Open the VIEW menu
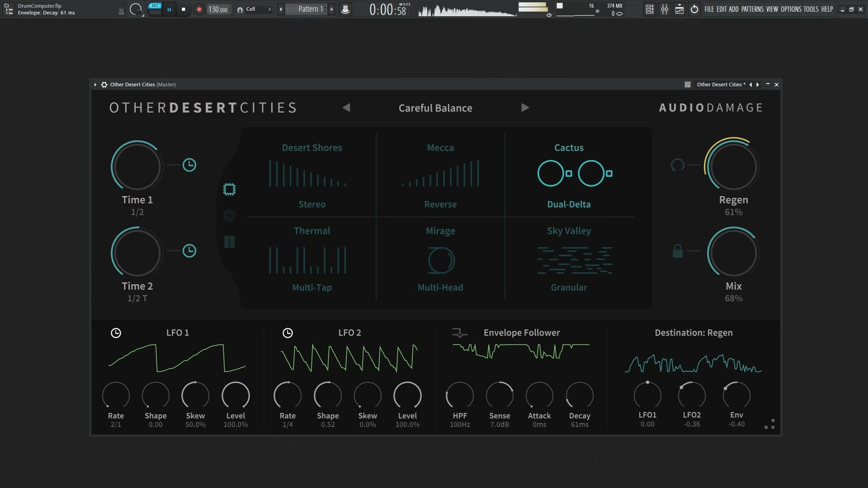This screenshot has width=868, height=488. pos(772,9)
